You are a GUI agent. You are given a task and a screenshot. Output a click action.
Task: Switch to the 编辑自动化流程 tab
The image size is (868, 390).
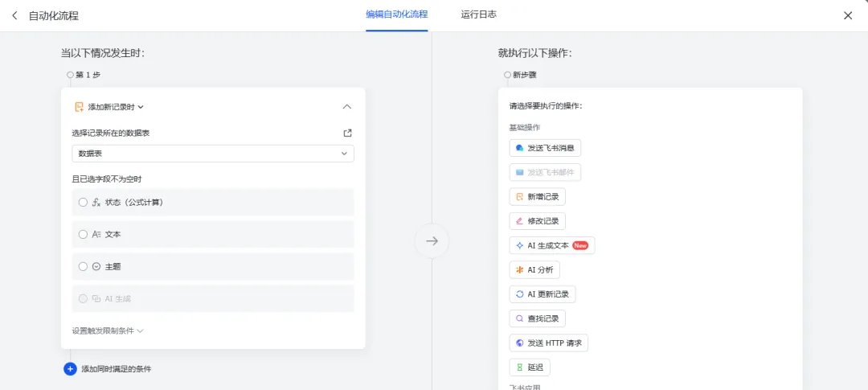pyautogui.click(x=397, y=15)
